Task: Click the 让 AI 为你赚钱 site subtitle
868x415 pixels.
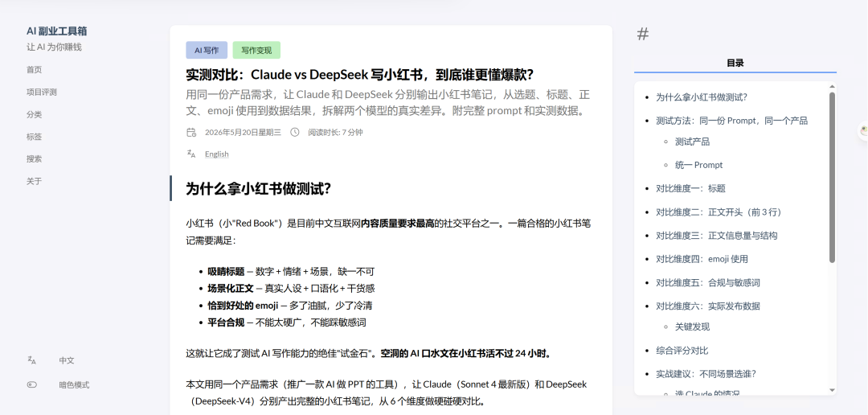Action: (54, 47)
